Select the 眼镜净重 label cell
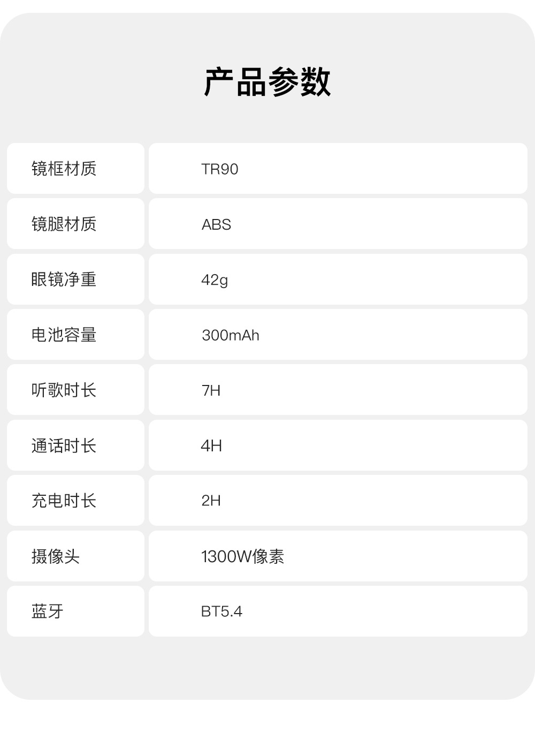 click(75, 279)
